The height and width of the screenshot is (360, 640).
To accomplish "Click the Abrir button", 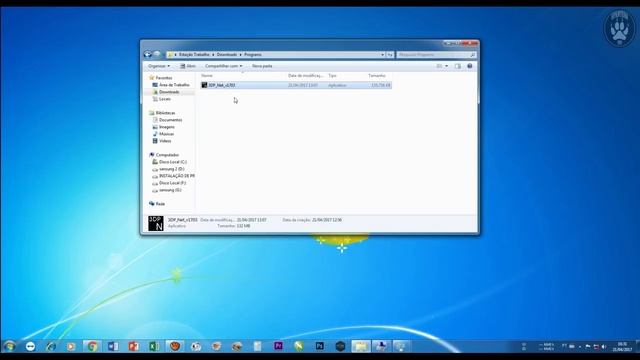I will [188, 66].
